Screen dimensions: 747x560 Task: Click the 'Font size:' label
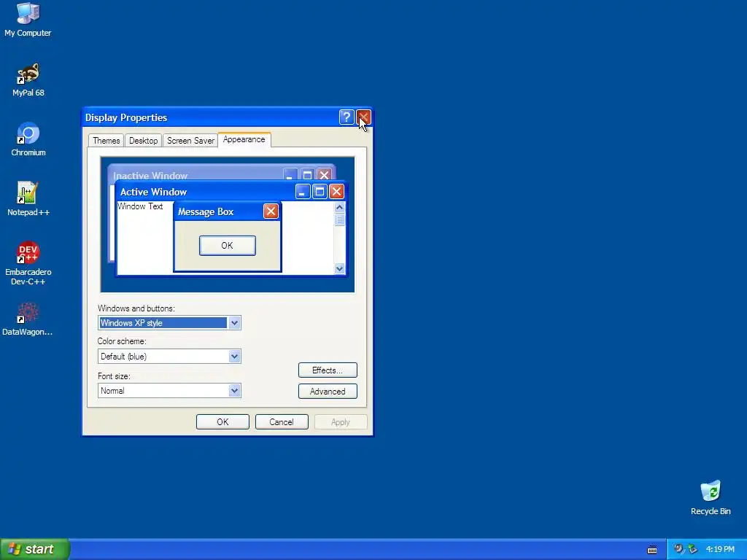[114, 376]
